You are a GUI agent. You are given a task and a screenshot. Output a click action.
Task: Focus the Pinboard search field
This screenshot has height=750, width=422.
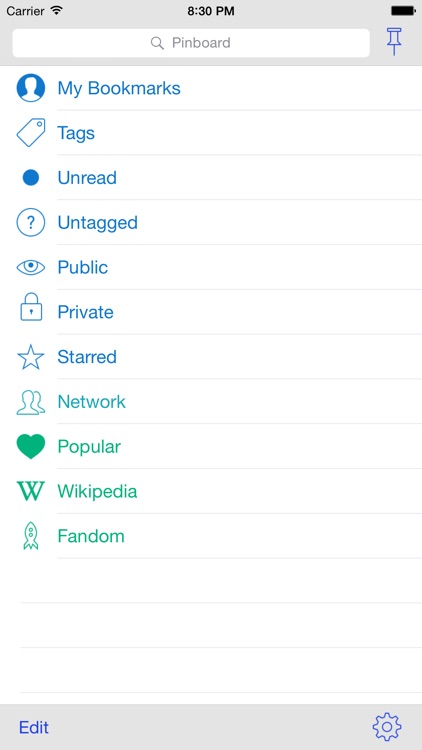point(191,43)
